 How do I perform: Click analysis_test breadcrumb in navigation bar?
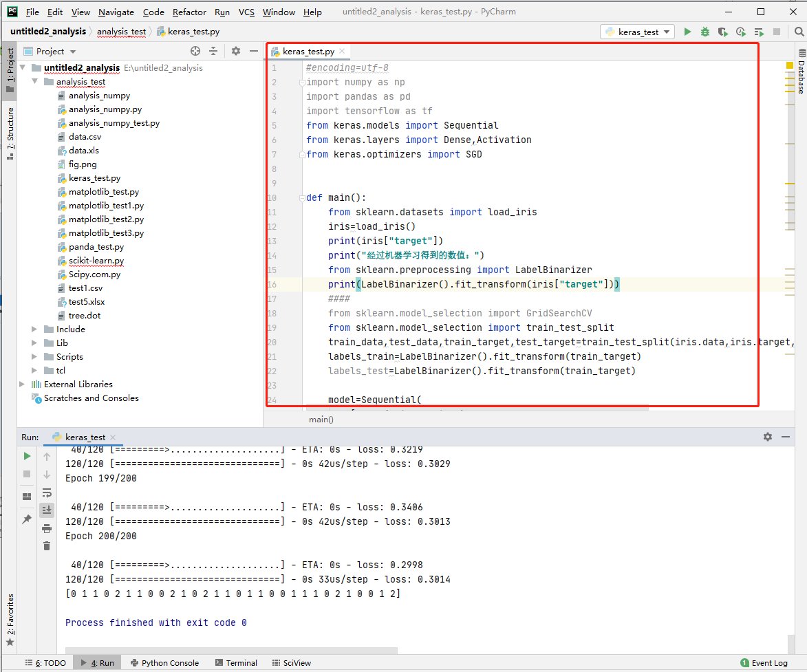point(122,32)
